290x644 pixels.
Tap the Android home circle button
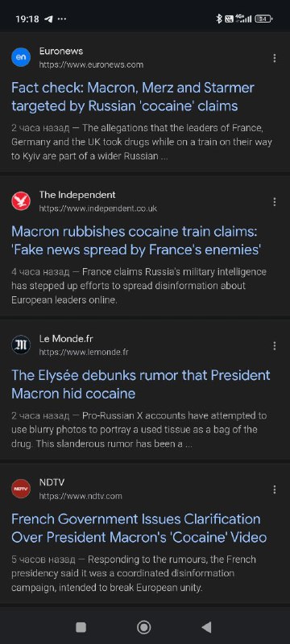143,627
